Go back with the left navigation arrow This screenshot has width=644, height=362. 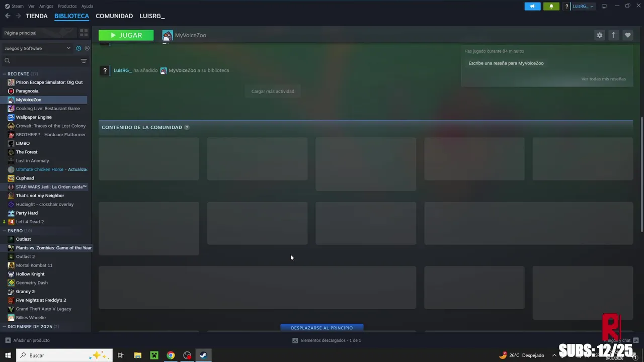coord(8,16)
